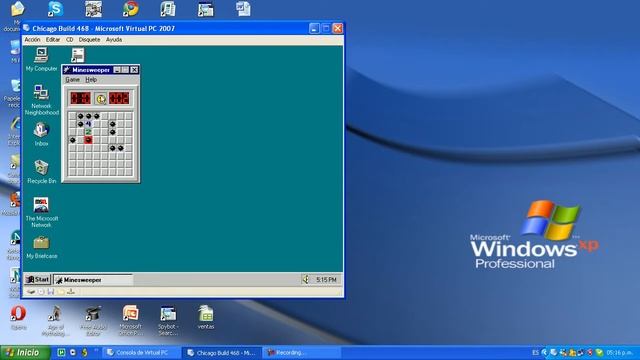Switch to Consola de Virtual PC taskbar button
The image size is (640, 360).
[x=141, y=353]
